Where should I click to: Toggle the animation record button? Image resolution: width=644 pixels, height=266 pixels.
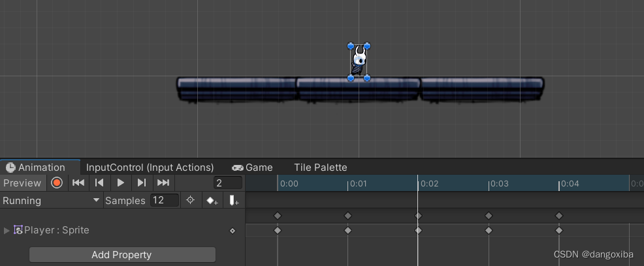click(x=57, y=183)
